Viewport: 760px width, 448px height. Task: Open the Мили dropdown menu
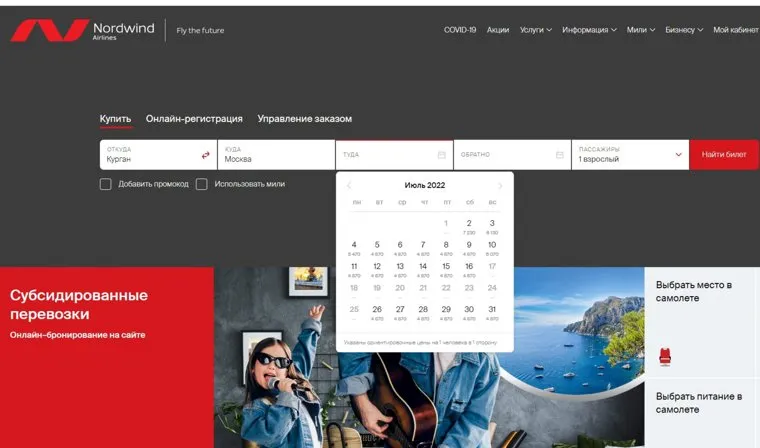(640, 30)
